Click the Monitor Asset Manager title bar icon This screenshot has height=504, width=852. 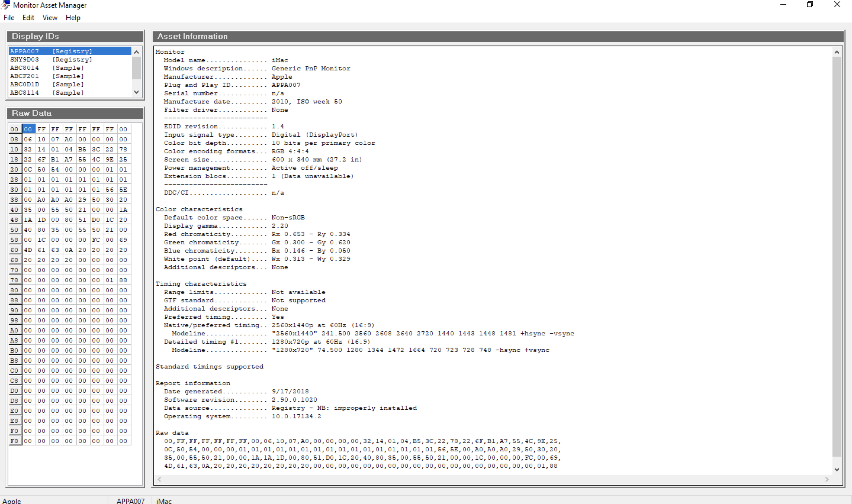[x=5, y=5]
